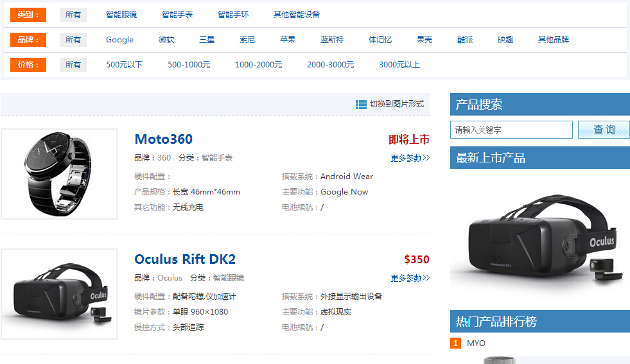This screenshot has width=630, height=364.
Task: Filter brand by 微软
Action: point(166,40)
